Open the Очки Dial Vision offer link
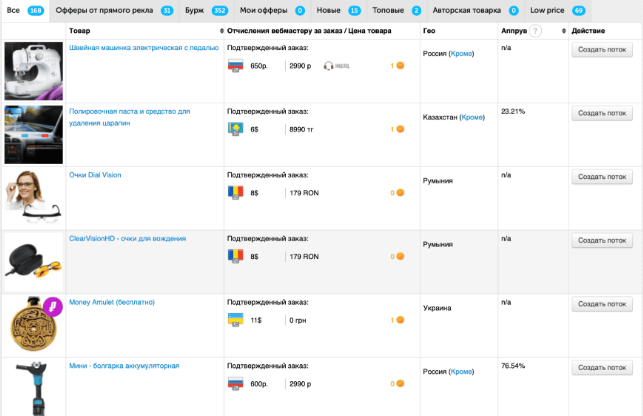 [95, 175]
